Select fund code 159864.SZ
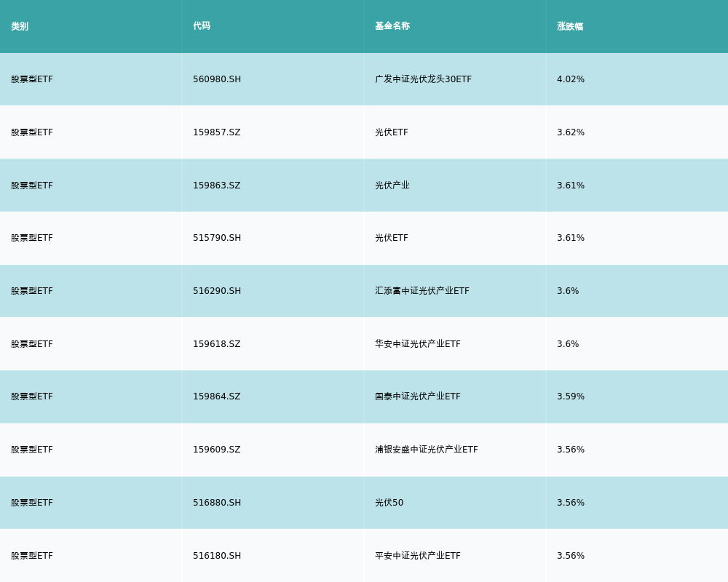Image resolution: width=728 pixels, height=582 pixels. 217,396
